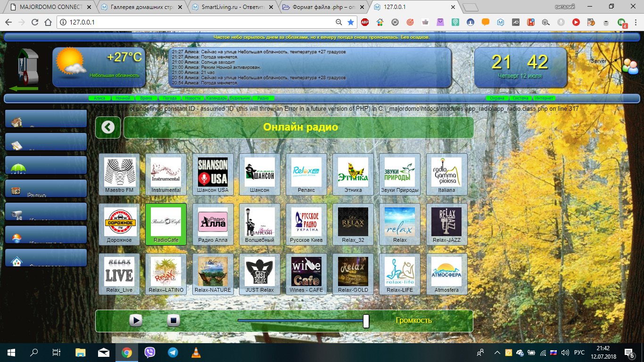Open the Новости menu item

[x=193, y=98]
